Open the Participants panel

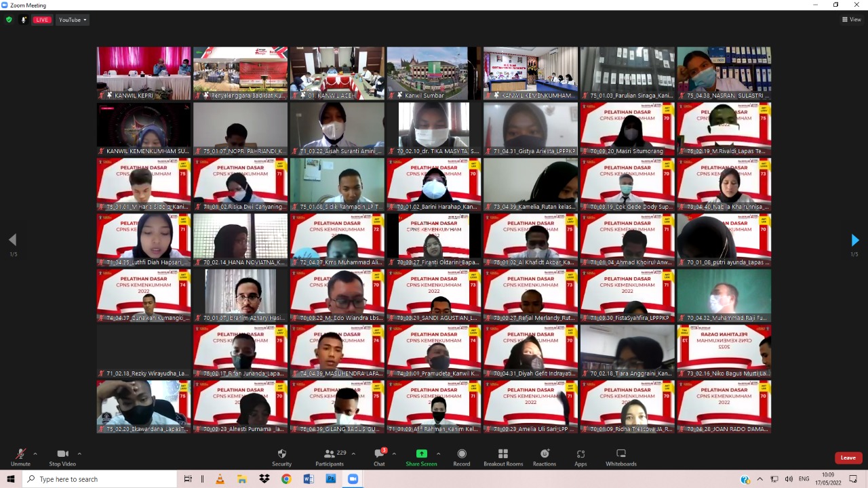pyautogui.click(x=330, y=457)
